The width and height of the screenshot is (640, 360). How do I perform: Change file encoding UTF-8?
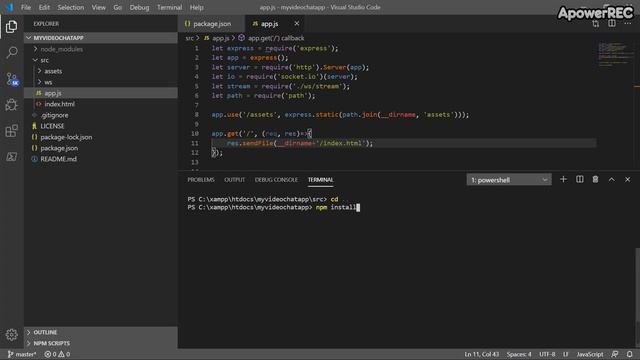547,354
